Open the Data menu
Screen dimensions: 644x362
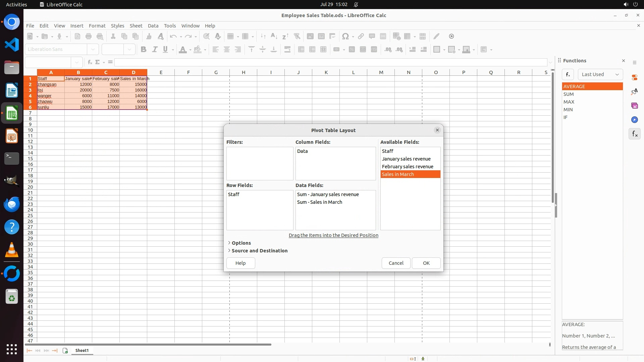click(153, 26)
